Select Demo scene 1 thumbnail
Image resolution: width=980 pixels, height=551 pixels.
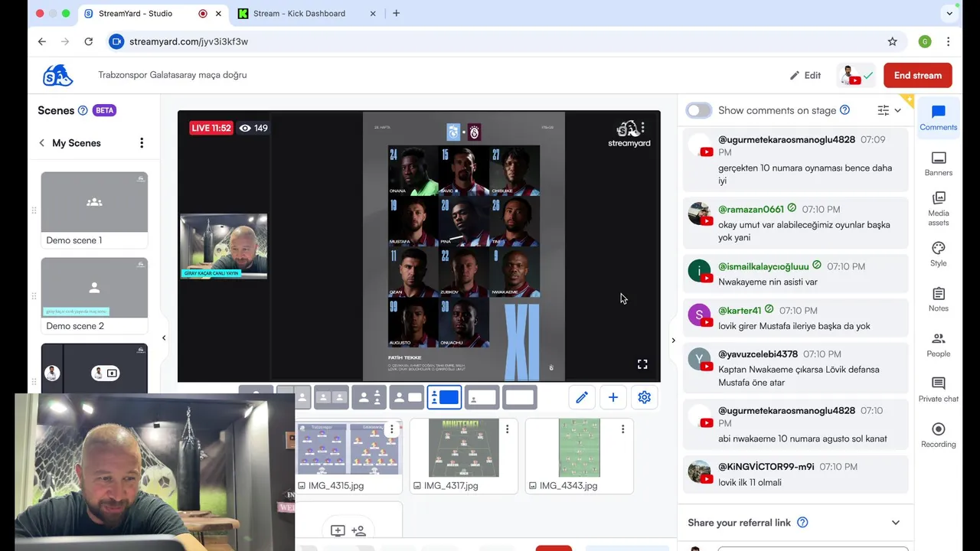point(94,202)
